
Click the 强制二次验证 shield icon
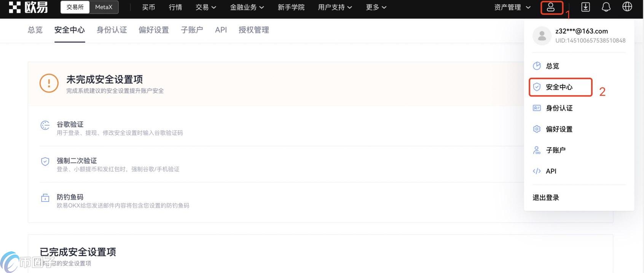[45, 161]
